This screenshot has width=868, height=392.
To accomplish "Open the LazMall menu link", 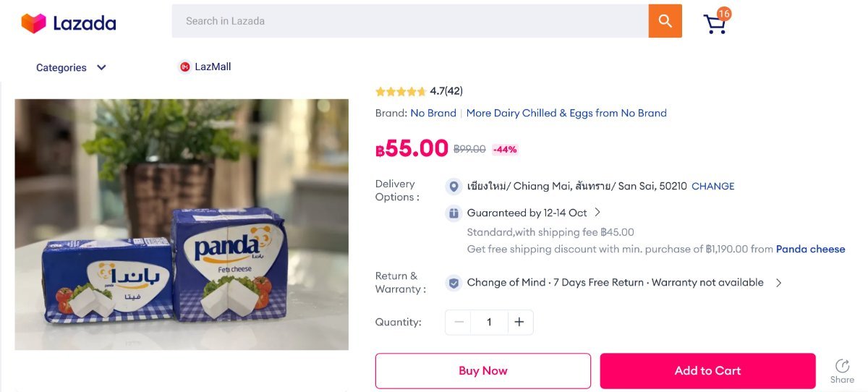I will point(213,67).
